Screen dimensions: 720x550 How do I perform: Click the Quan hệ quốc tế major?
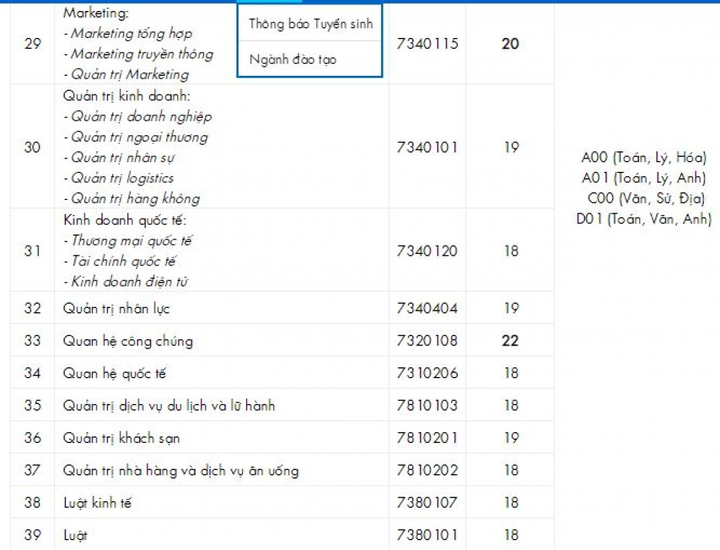pos(114,373)
